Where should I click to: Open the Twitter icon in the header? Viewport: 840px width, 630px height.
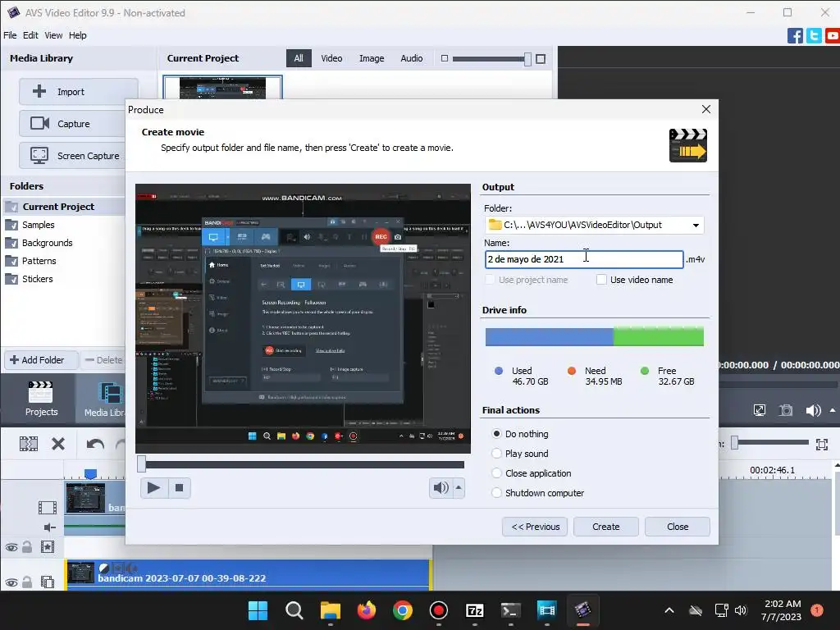click(x=814, y=36)
